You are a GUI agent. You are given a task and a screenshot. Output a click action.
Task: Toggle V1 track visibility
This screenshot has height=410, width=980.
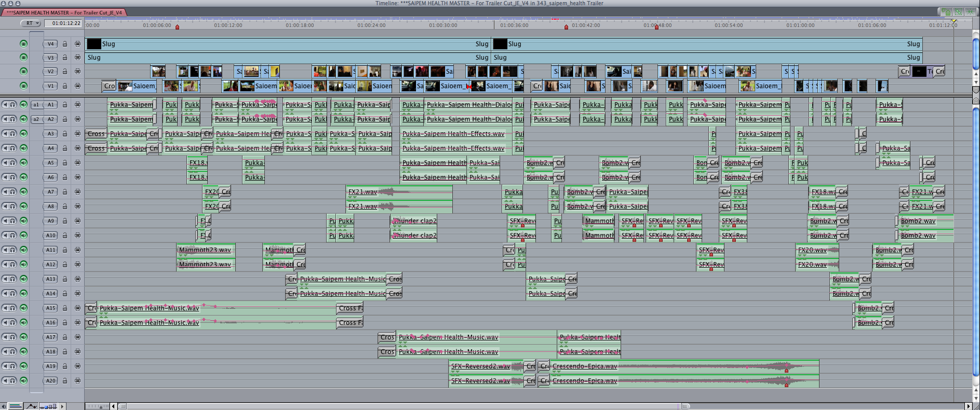(23, 86)
